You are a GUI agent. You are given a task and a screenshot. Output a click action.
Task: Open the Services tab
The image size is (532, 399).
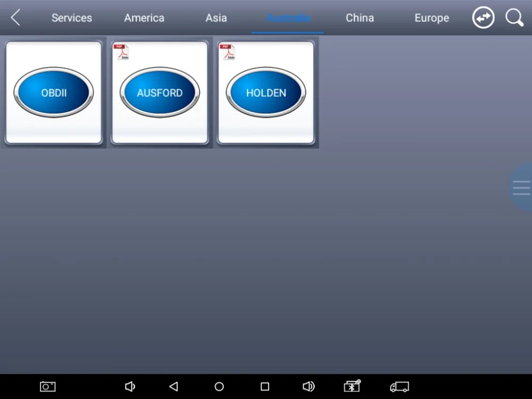pyautogui.click(x=72, y=18)
